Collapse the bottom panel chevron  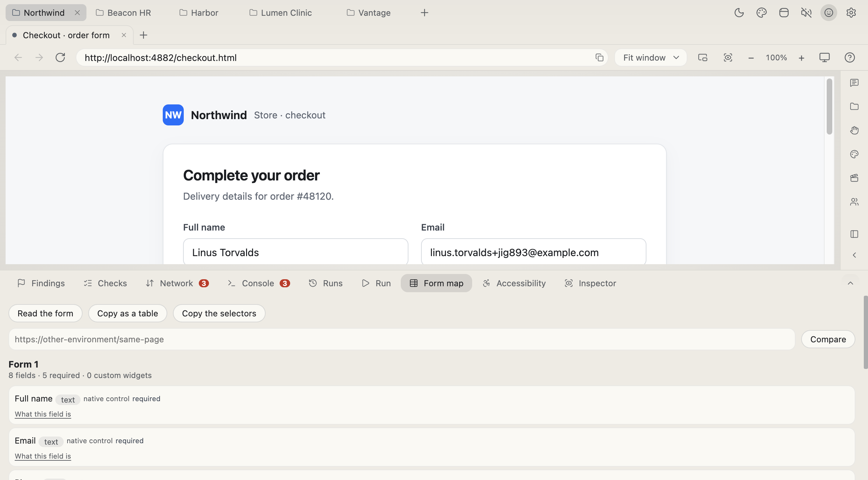[850, 283]
